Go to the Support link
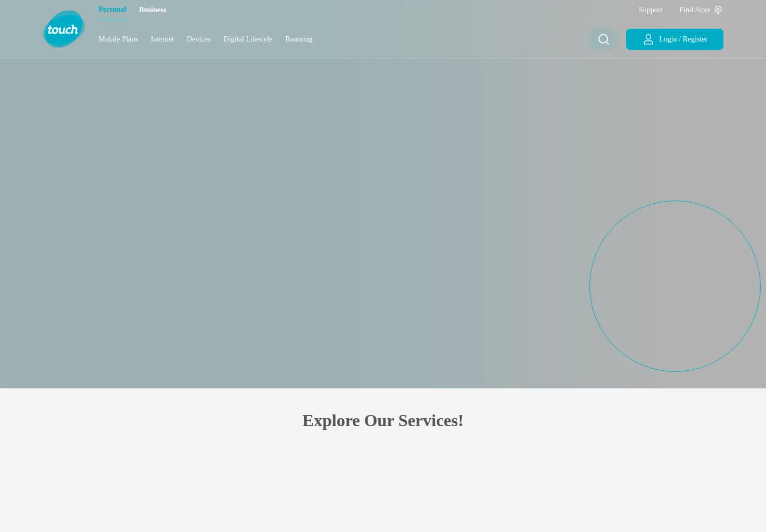Screen dimensions: 766x532 (651, 10)
